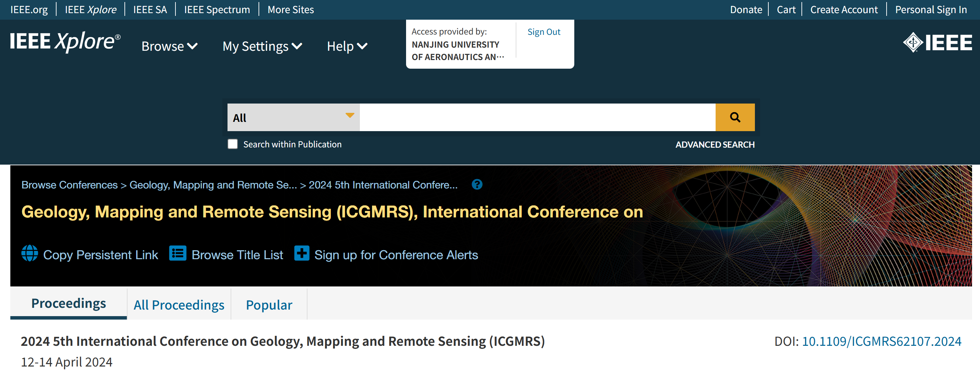Open the All search category dropdown
The height and width of the screenshot is (371, 980).
[293, 117]
